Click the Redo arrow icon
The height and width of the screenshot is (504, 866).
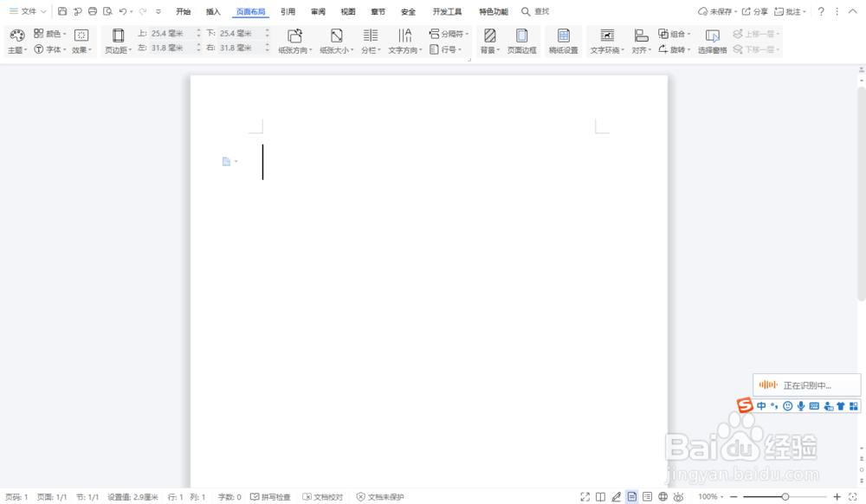coord(143,11)
